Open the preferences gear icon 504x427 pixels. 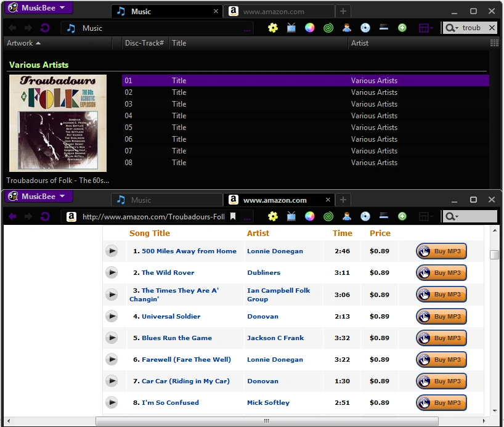tap(273, 28)
